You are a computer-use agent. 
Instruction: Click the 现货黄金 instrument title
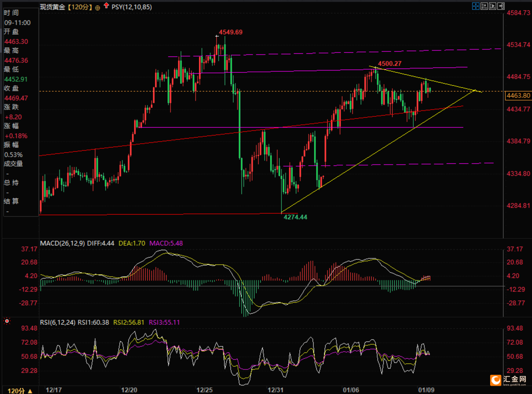(x=52, y=7)
